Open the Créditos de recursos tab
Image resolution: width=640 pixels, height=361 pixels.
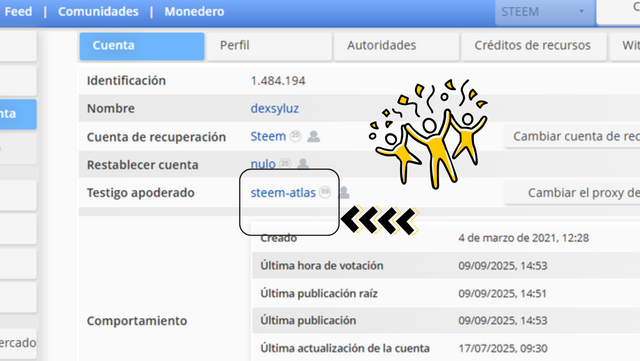[533, 46]
